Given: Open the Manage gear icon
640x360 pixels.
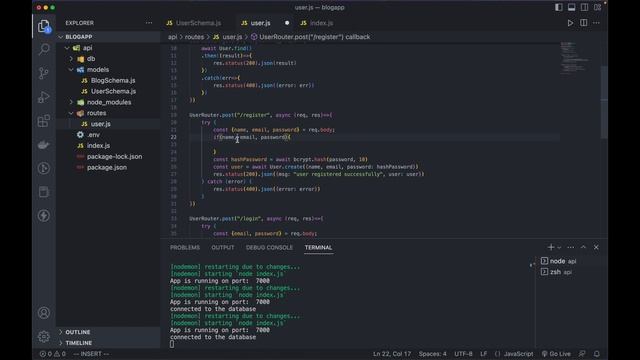Looking at the screenshot, I should [44, 336].
